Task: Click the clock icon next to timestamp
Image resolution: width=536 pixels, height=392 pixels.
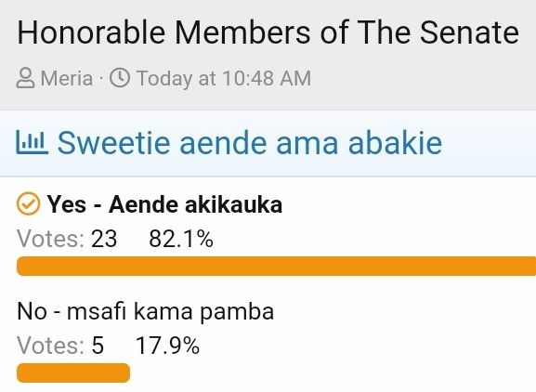Action: (x=120, y=78)
